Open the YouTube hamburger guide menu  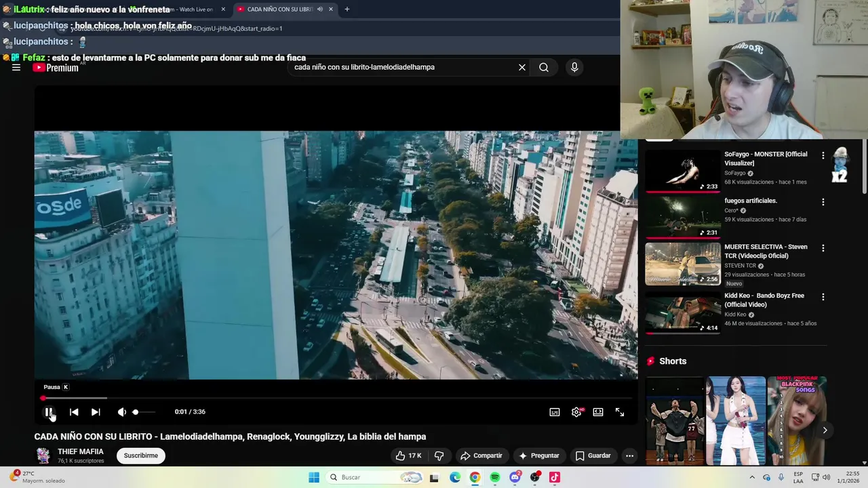(16, 67)
